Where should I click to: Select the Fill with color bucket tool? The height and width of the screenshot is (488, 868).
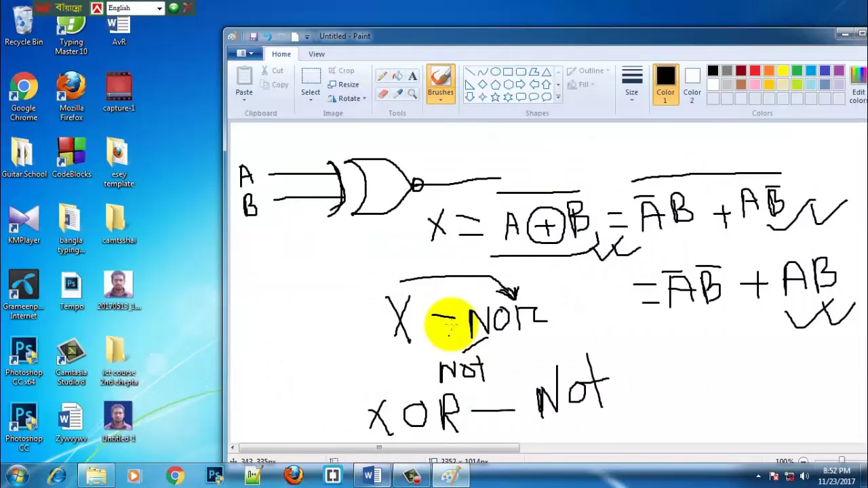pos(397,77)
